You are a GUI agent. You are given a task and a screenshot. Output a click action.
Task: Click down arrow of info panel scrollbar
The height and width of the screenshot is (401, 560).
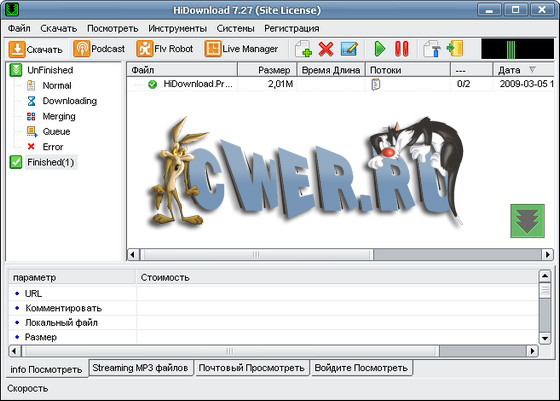pos(545,338)
